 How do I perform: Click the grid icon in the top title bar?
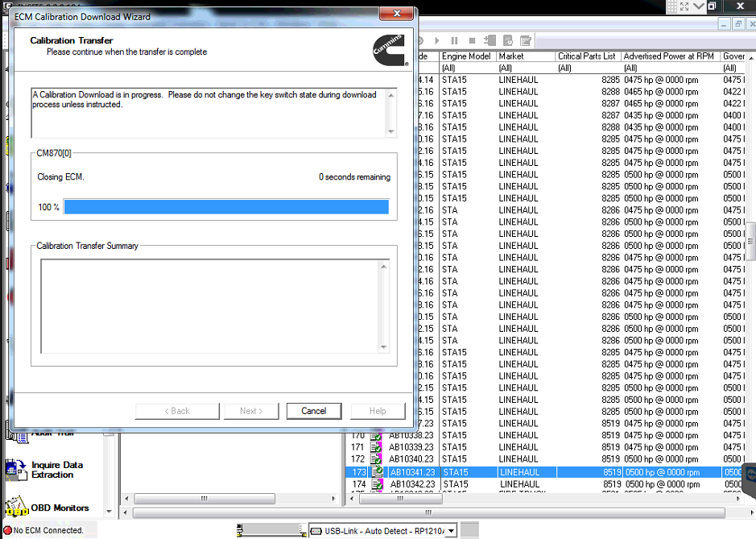672,6
